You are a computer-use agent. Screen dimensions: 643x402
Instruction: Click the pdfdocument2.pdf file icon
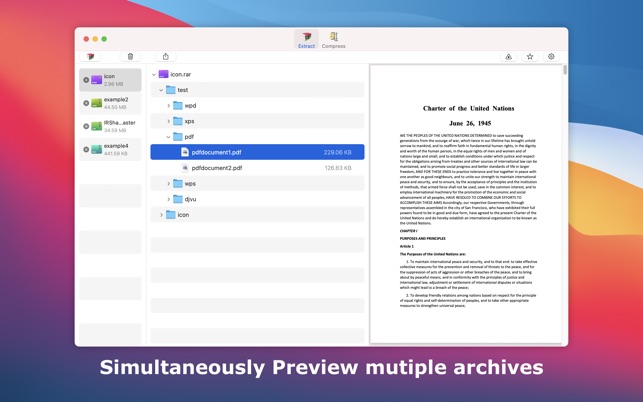[185, 168]
